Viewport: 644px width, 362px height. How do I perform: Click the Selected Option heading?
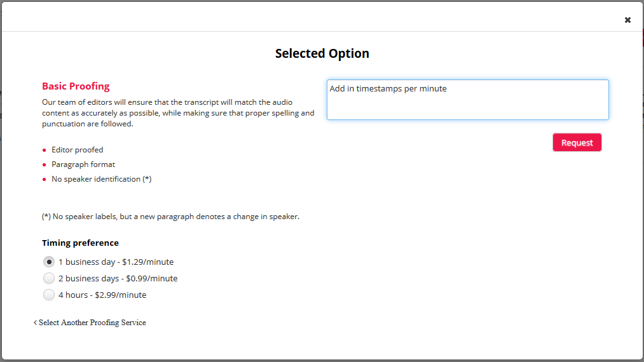click(322, 53)
